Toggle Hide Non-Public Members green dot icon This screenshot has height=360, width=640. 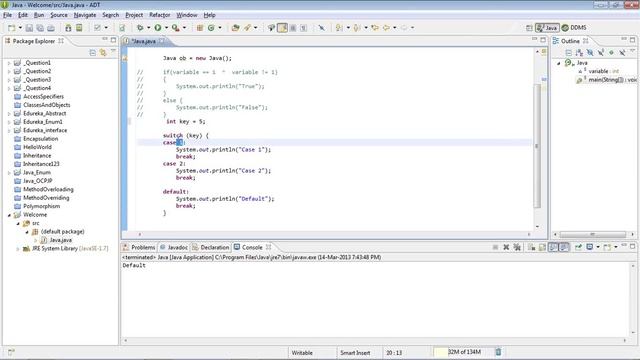611,53
